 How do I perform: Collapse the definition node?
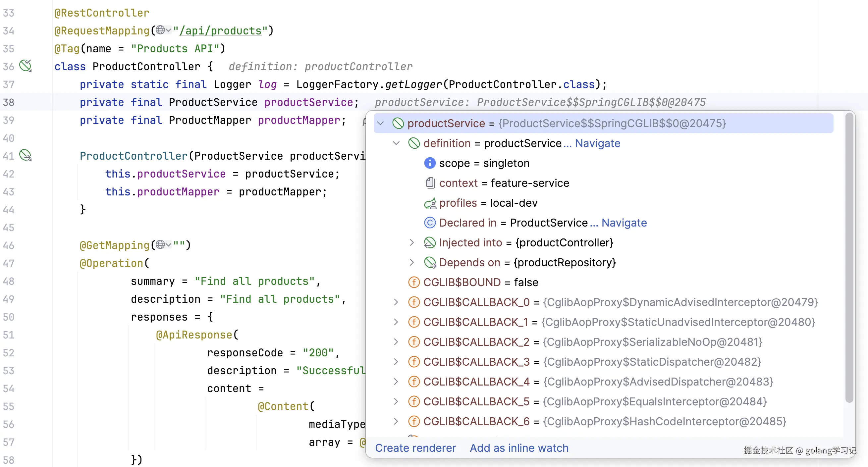click(396, 143)
